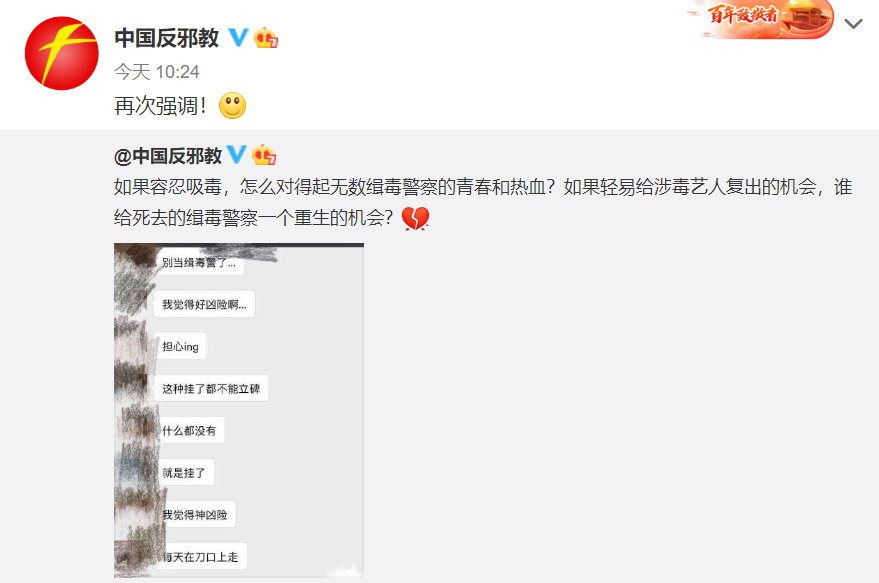Open the 中国反邪教 poster name link

(x=166, y=38)
